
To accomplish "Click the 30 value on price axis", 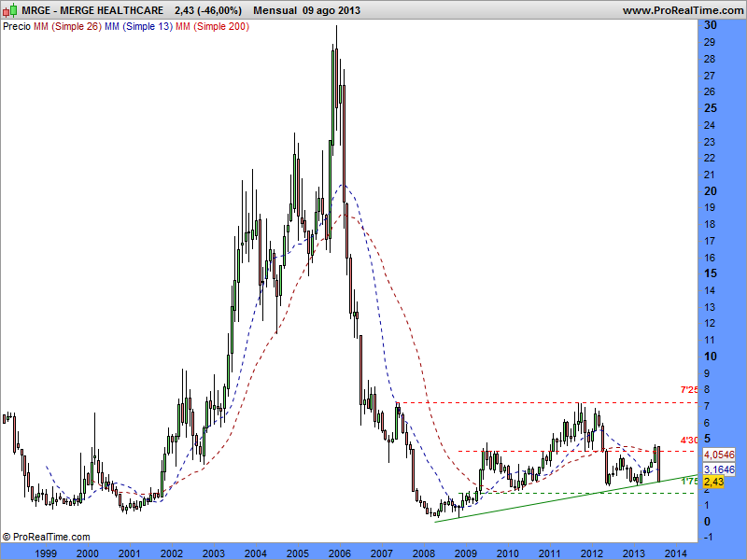I will coord(710,25).
